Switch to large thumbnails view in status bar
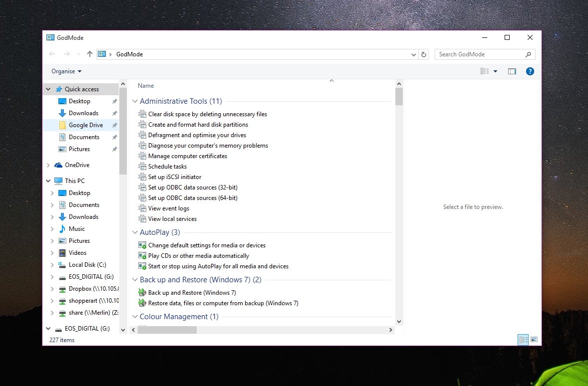 535,340
